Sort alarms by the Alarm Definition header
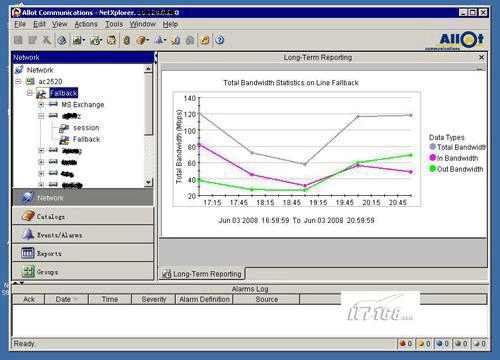The height and width of the screenshot is (360, 500). (x=204, y=299)
